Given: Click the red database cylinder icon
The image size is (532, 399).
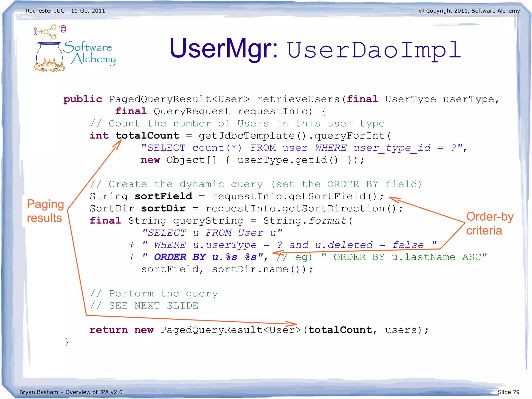Looking at the screenshot, I should tap(63, 29).
